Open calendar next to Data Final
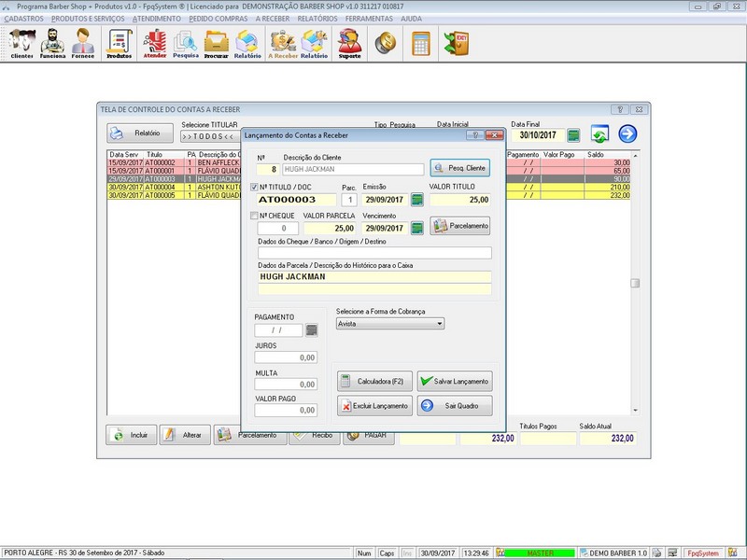Viewport: 747px width, 560px height. [x=573, y=135]
